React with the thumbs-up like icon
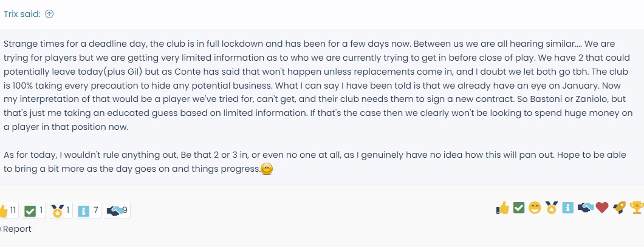This screenshot has width=644, height=247. pyautogui.click(x=502, y=208)
